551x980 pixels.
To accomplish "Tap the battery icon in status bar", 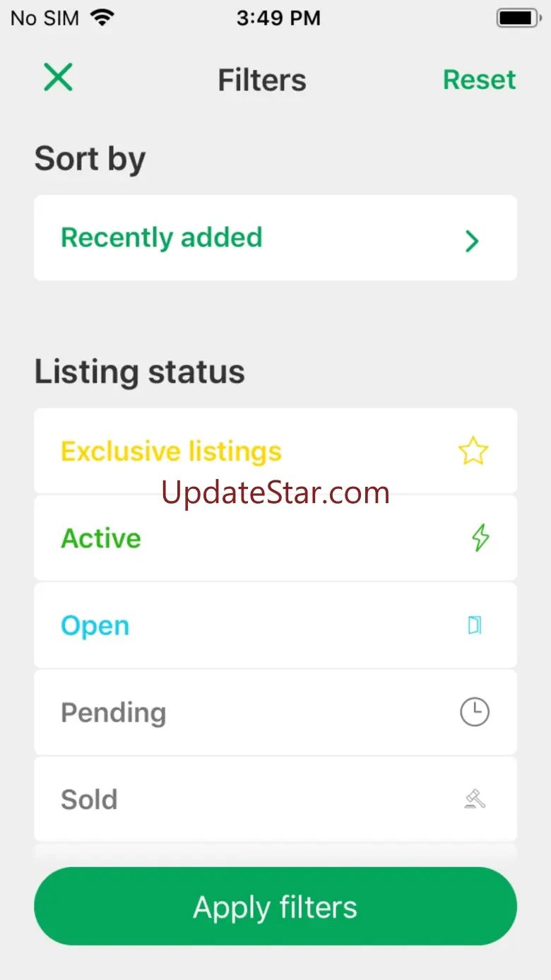I will (519, 18).
